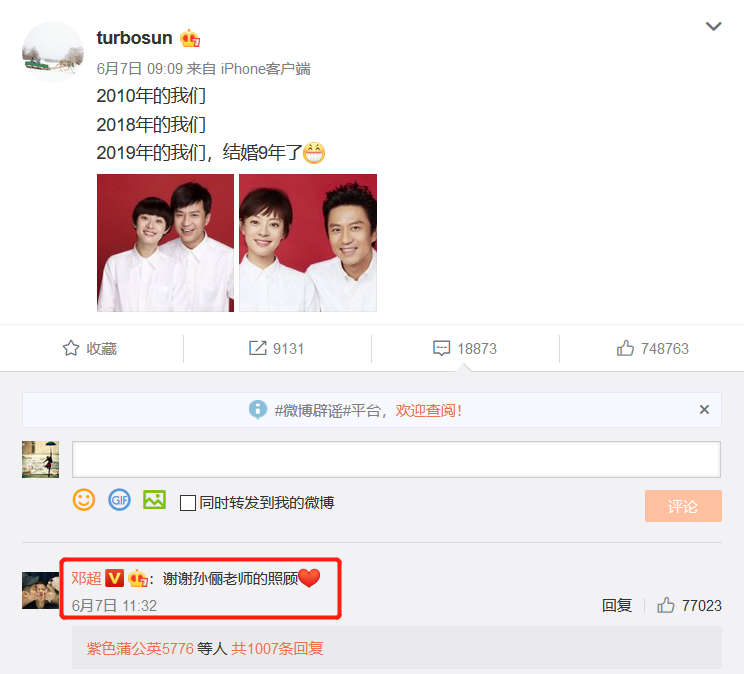Dismiss the 微博辟谣 notice banner
Viewport: 744px width, 674px height.
point(704,410)
